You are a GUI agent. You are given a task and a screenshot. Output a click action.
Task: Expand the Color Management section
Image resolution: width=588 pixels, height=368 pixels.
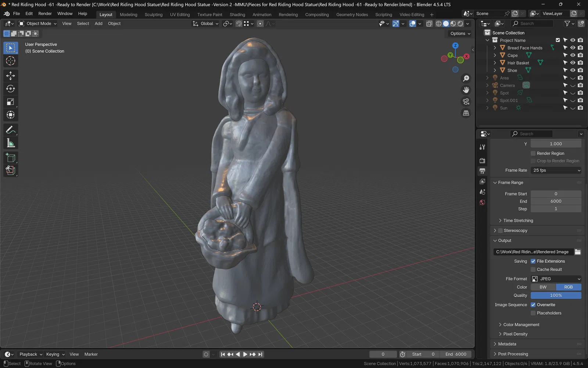[521, 325]
